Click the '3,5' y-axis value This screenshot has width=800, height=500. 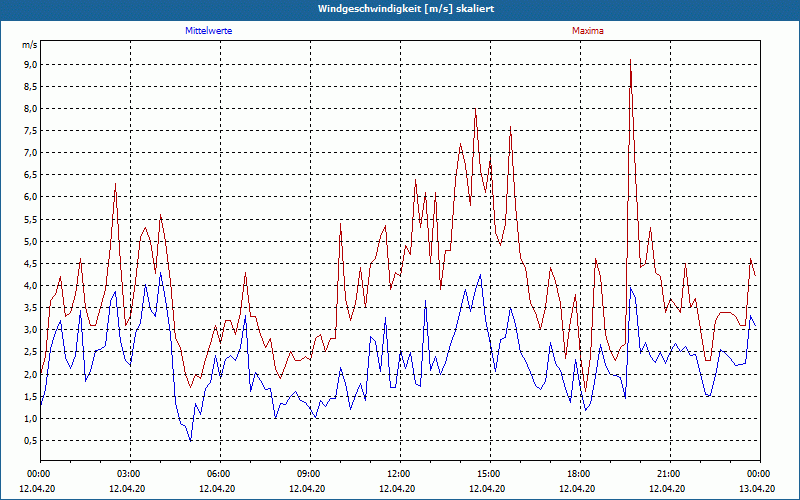(x=30, y=308)
